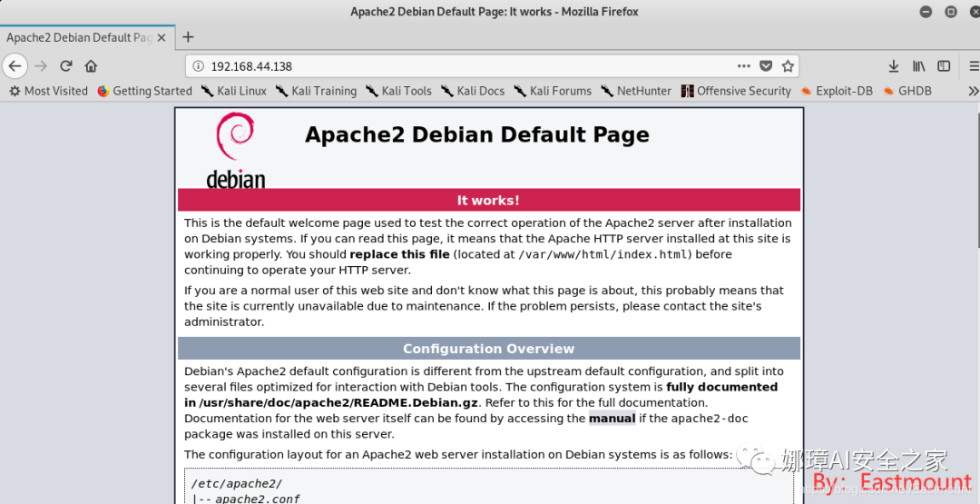The width and height of the screenshot is (980, 504).
Task: Go back with the back arrow
Action: [15, 65]
